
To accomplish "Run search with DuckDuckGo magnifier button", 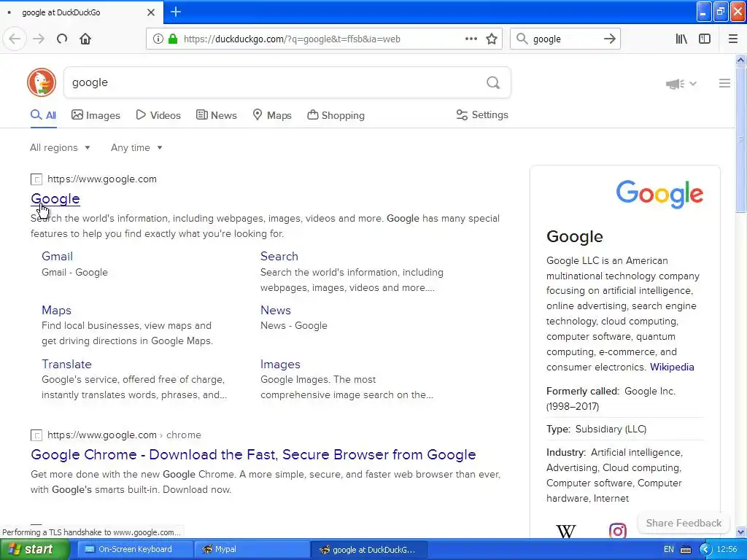I will click(x=493, y=83).
